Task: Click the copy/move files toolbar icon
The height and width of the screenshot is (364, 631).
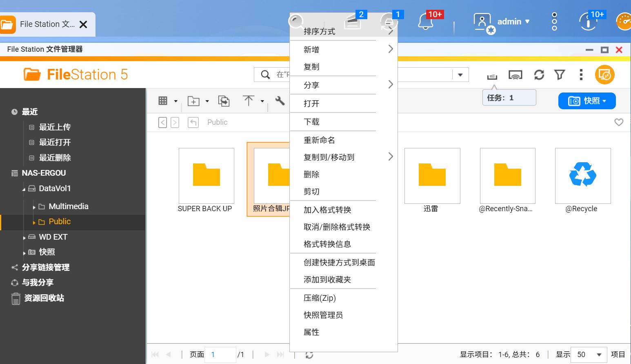Action: 224,101
